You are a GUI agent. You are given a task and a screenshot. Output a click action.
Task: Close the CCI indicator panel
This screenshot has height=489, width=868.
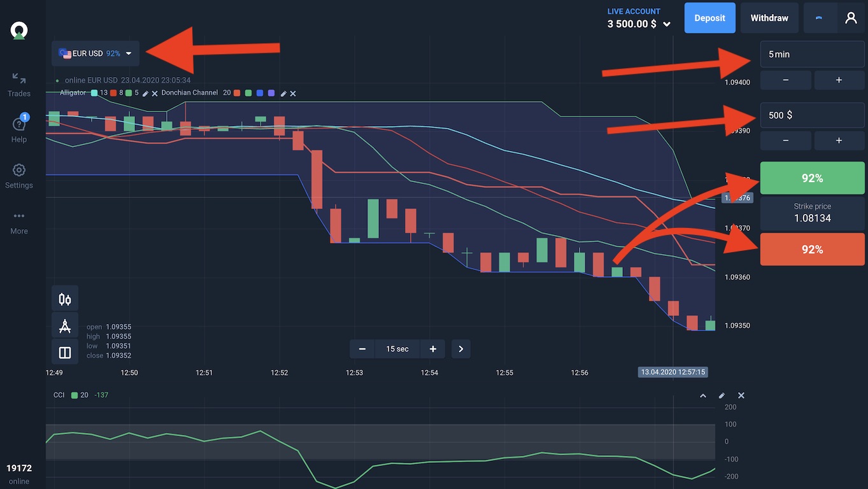click(x=741, y=395)
